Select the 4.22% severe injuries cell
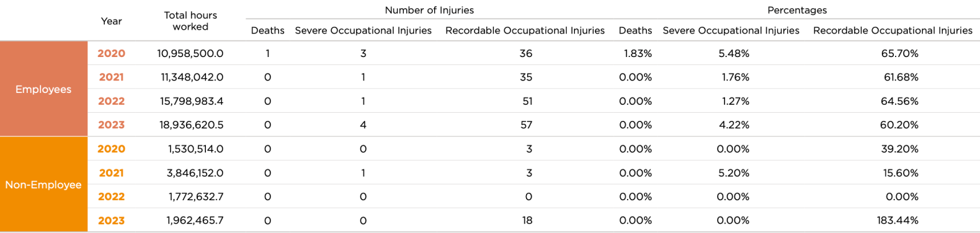The width and height of the screenshot is (980, 233). click(734, 125)
